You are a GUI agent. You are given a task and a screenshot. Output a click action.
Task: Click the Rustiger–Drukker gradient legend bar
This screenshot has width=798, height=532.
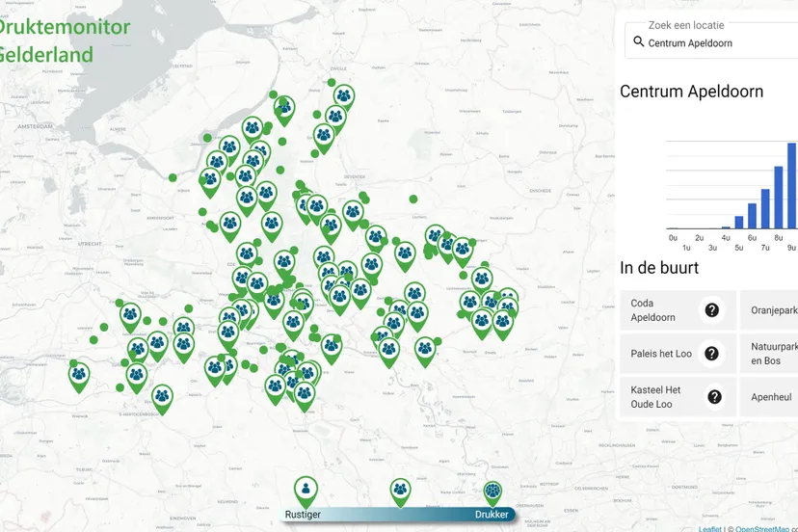click(x=397, y=515)
